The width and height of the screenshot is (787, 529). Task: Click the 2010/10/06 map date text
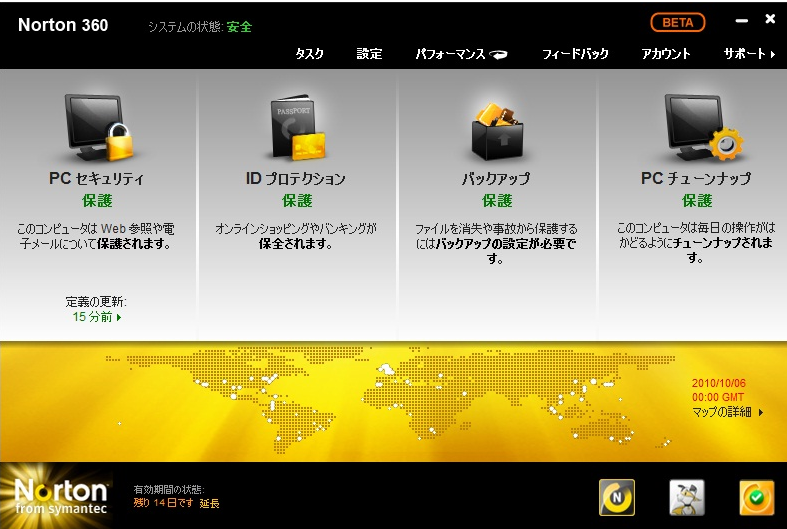[x=719, y=383]
